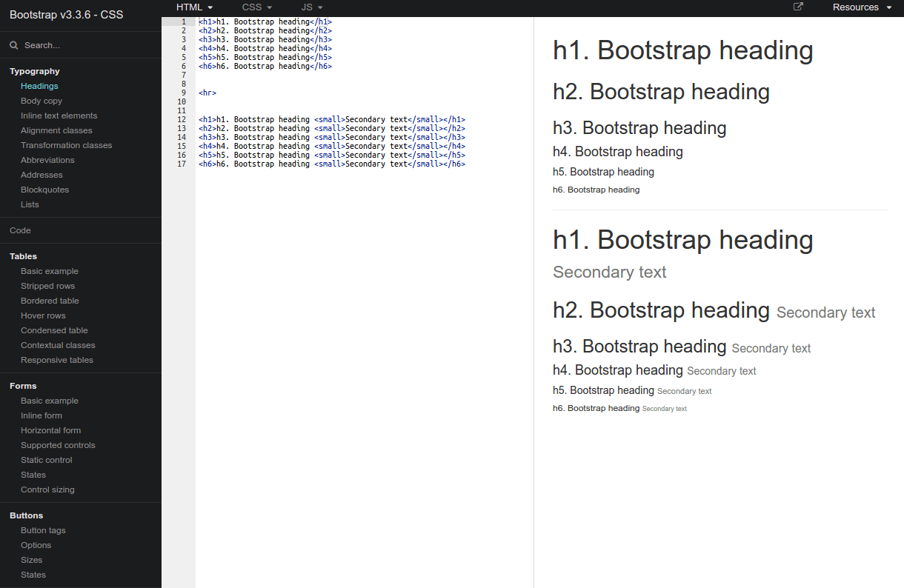Click the open-in-new-window icon

(x=798, y=7)
